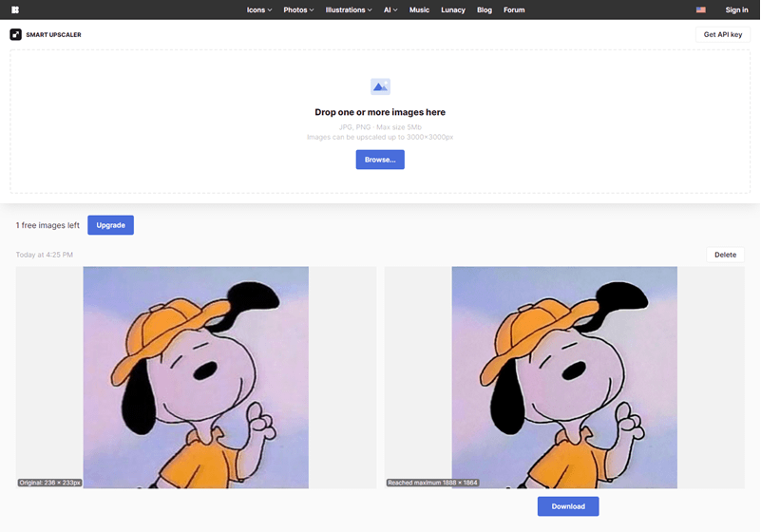Screen dimensions: 761x532
Task: Visit the Forum link
Action: click(514, 9)
